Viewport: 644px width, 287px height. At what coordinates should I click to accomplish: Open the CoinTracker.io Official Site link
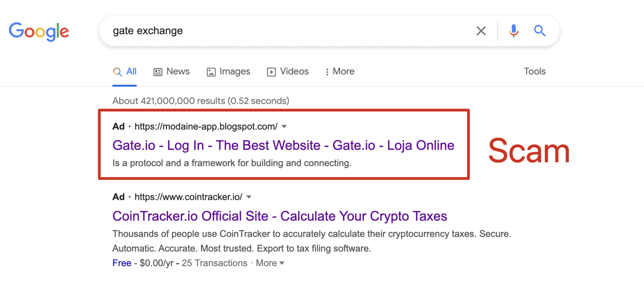(280, 216)
